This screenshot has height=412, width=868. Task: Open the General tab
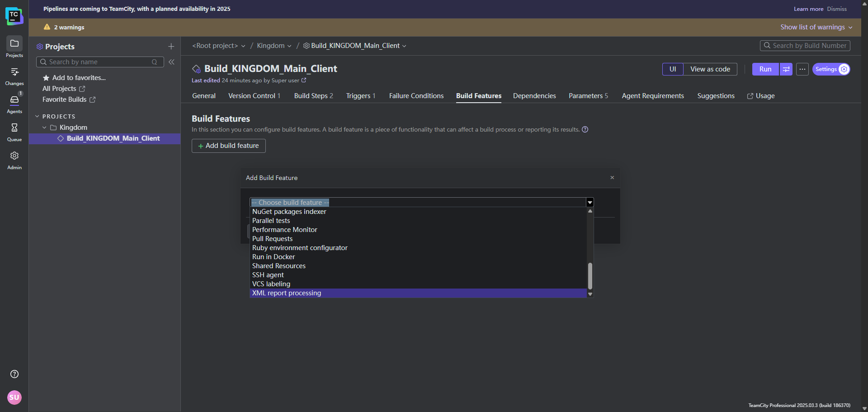click(x=204, y=96)
